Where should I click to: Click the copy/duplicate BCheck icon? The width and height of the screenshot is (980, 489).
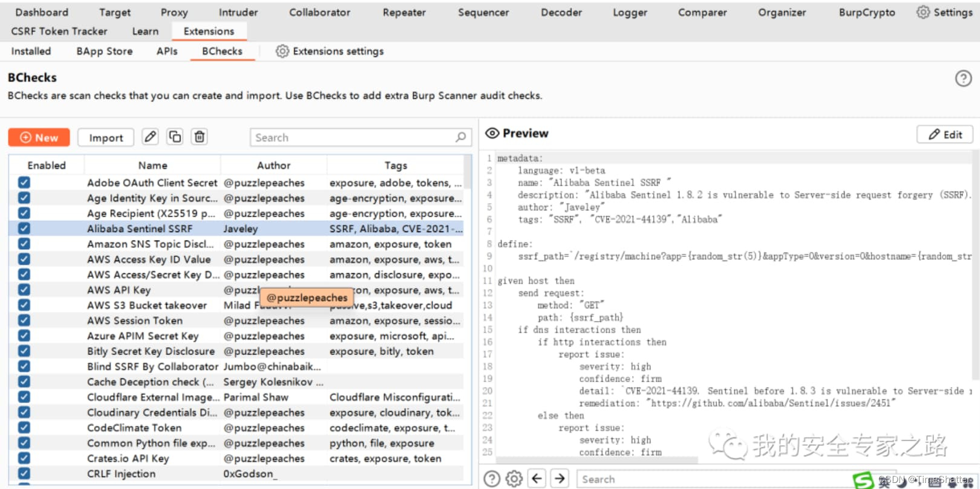(x=175, y=137)
